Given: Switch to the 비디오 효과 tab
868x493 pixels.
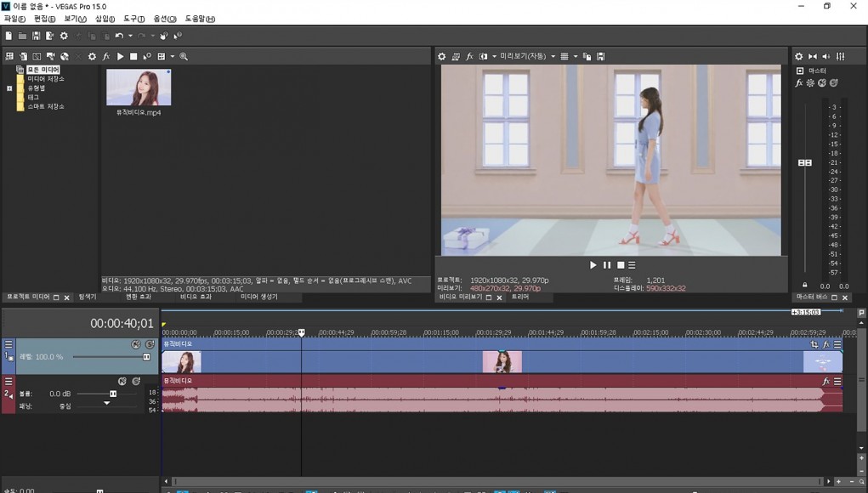Looking at the screenshot, I should point(196,297).
